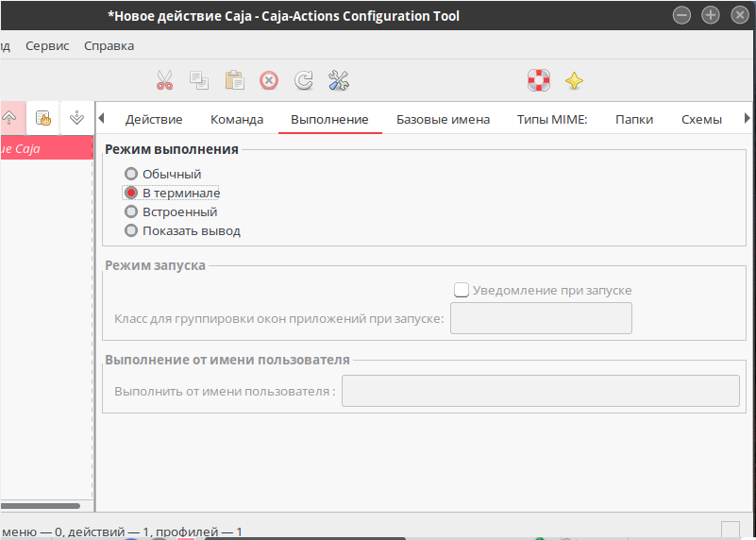Screen dimensions: 756x540
Task: Open Help via the lifebuoy icon
Action: (539, 80)
